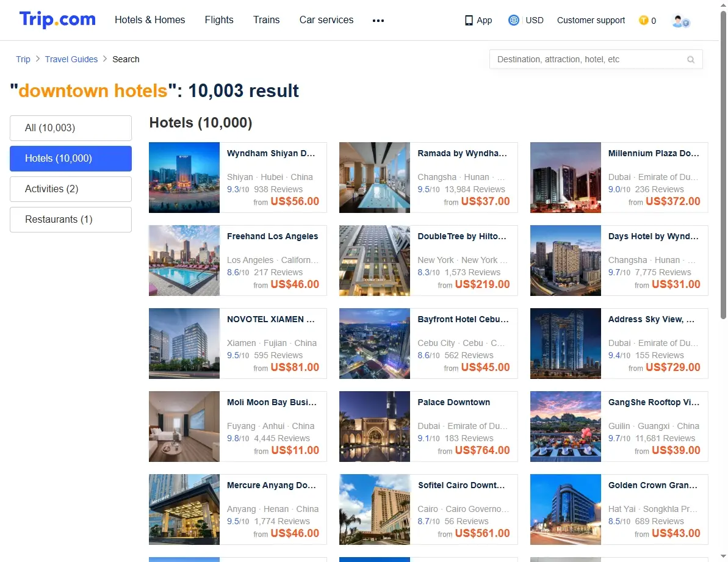Go to Travel Guides breadcrumb
The height and width of the screenshot is (562, 728).
pos(71,59)
